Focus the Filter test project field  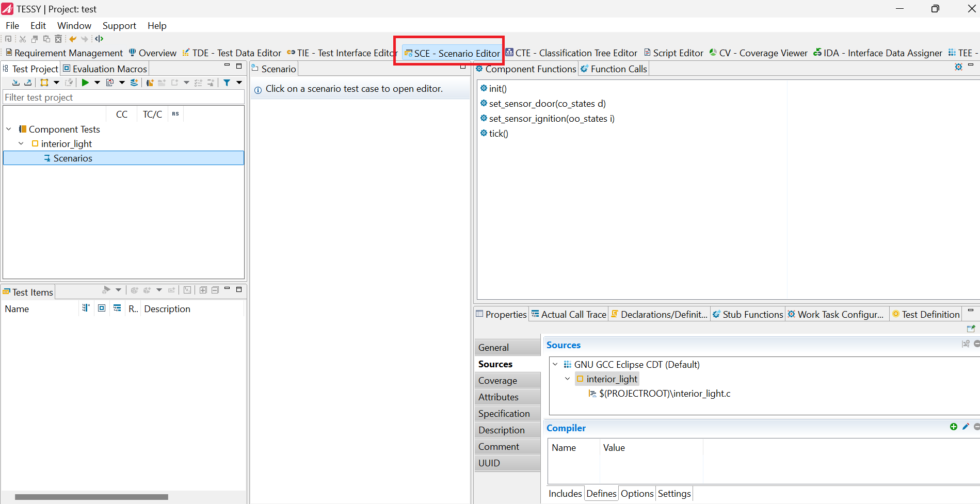point(123,97)
